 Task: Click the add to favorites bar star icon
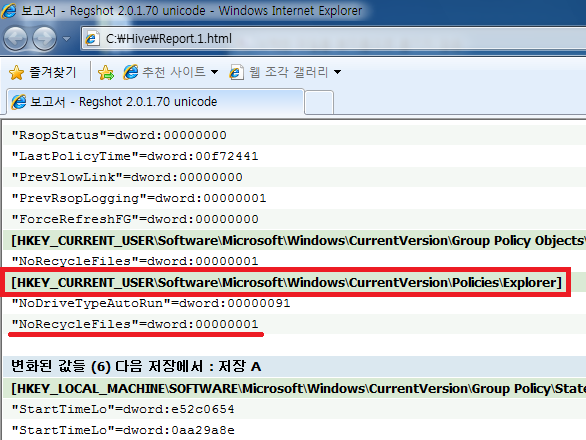pyautogui.click(x=106, y=72)
